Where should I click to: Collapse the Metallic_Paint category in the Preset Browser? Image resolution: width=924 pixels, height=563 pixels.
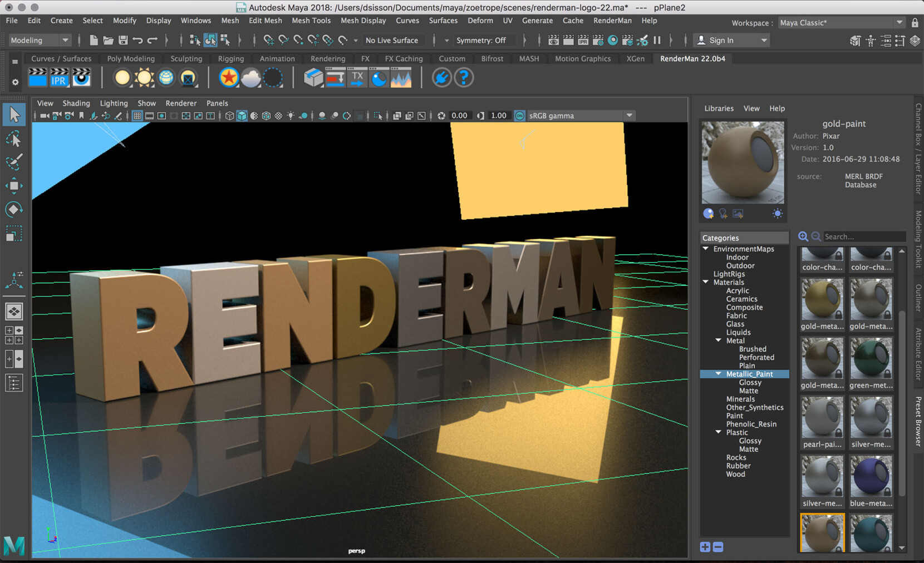(x=718, y=373)
